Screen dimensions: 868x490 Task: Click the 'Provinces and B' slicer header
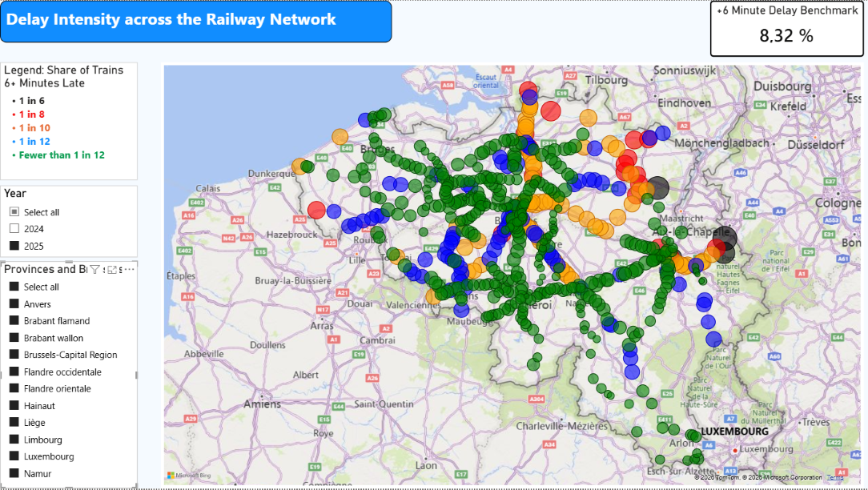pos(46,269)
